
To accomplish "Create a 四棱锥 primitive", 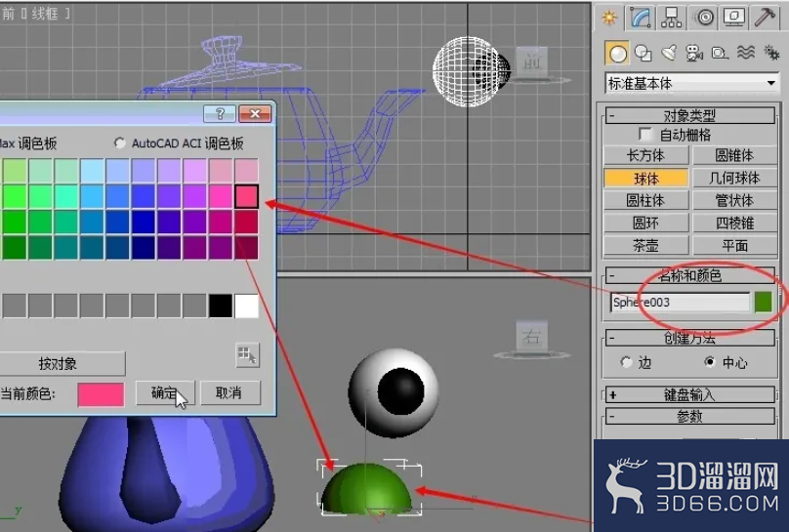I will click(734, 223).
